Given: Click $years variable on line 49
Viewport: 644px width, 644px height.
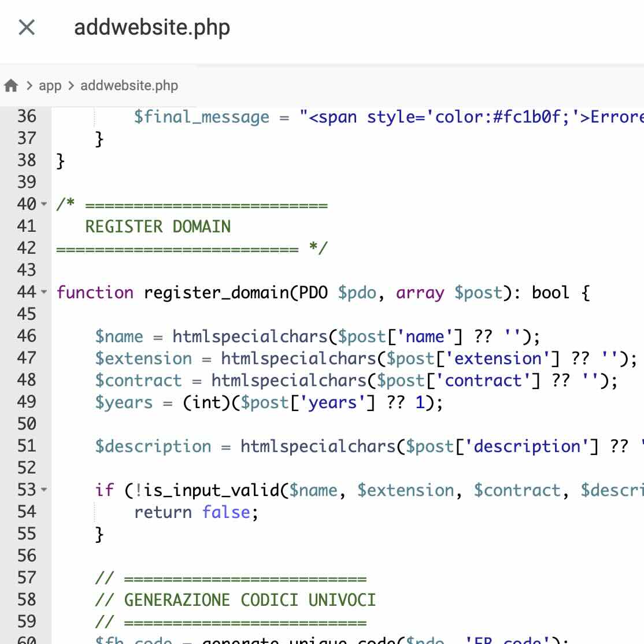Looking at the screenshot, I should (124, 403).
